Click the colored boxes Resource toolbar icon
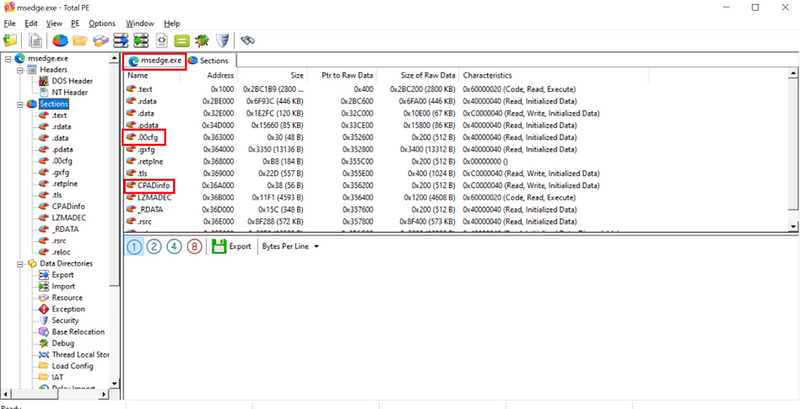Viewport: 800px width, 409px height. pos(101,40)
